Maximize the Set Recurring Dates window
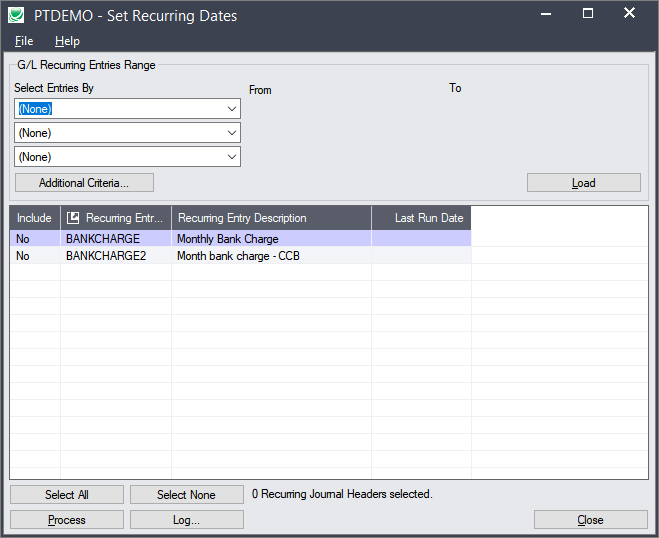The height and width of the screenshot is (538, 659). click(587, 14)
